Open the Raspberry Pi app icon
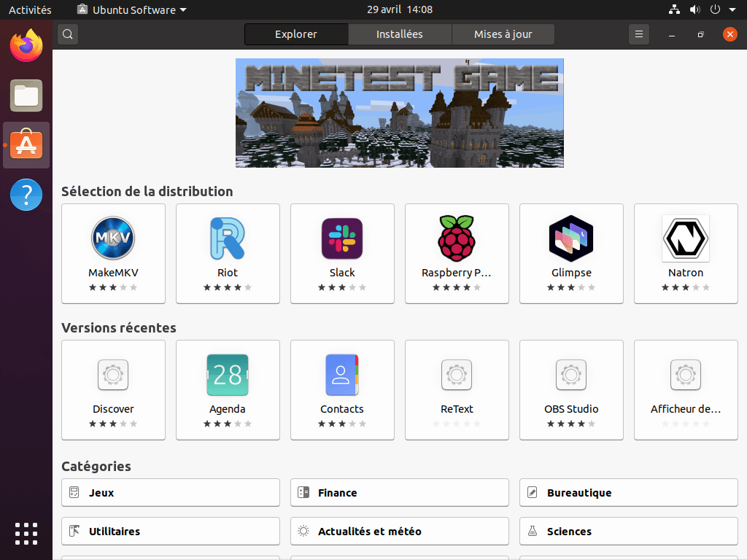This screenshot has height=560, width=747. tap(457, 238)
